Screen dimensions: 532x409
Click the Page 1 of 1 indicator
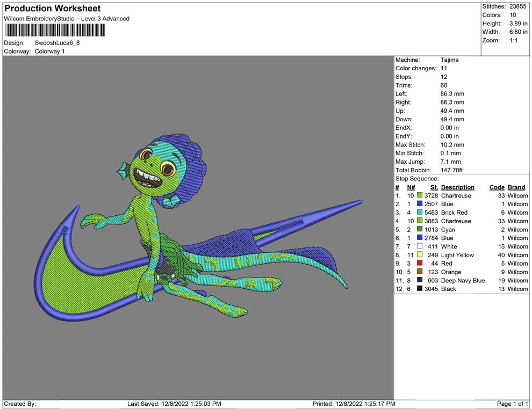tap(513, 404)
